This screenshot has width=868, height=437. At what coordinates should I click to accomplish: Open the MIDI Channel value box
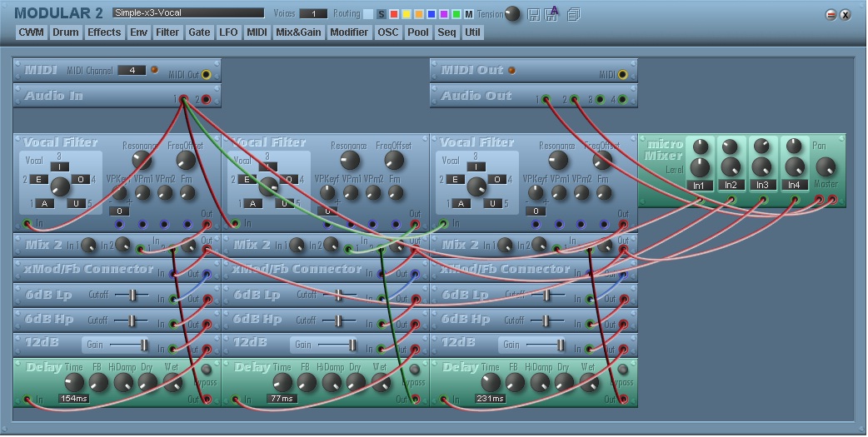pyautogui.click(x=132, y=70)
